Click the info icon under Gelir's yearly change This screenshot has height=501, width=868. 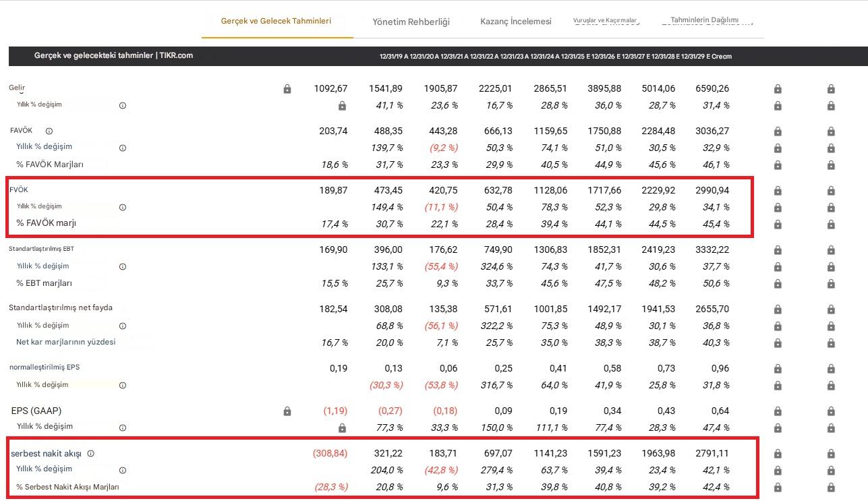click(123, 106)
